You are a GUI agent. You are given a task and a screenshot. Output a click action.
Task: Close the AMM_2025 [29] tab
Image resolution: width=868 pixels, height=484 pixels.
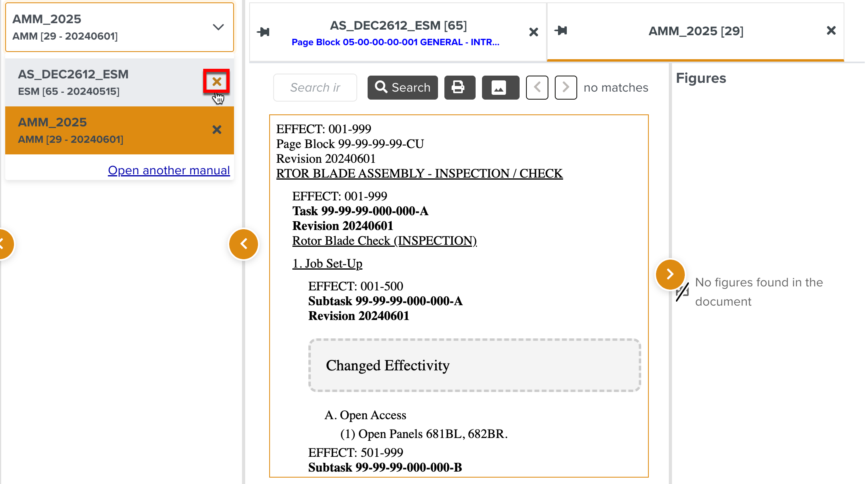(831, 30)
